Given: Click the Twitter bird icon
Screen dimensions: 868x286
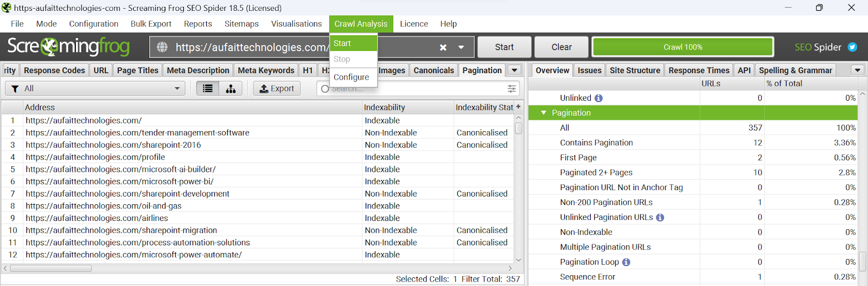Looking at the screenshot, I should [x=852, y=47].
